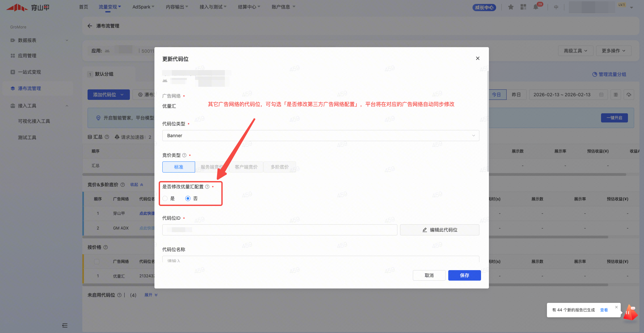Expand the 更多操作 dropdown
The width and height of the screenshot is (644, 333).
point(613,51)
